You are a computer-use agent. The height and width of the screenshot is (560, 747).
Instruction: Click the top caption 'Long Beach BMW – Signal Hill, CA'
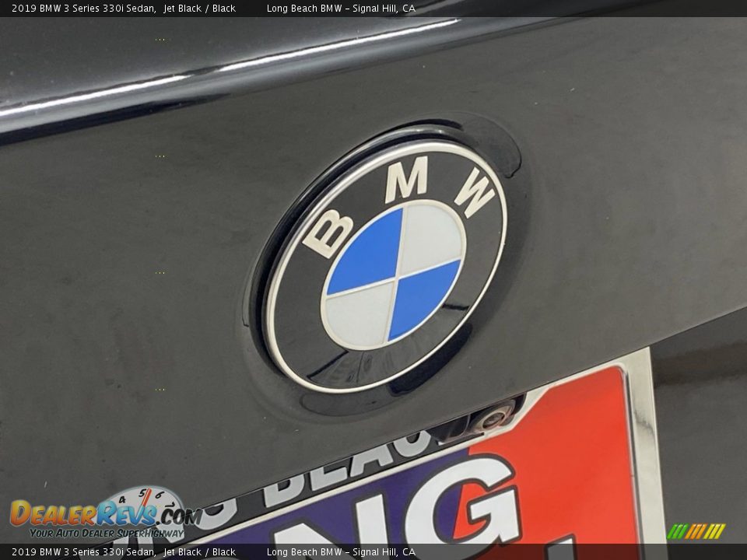pos(341,8)
